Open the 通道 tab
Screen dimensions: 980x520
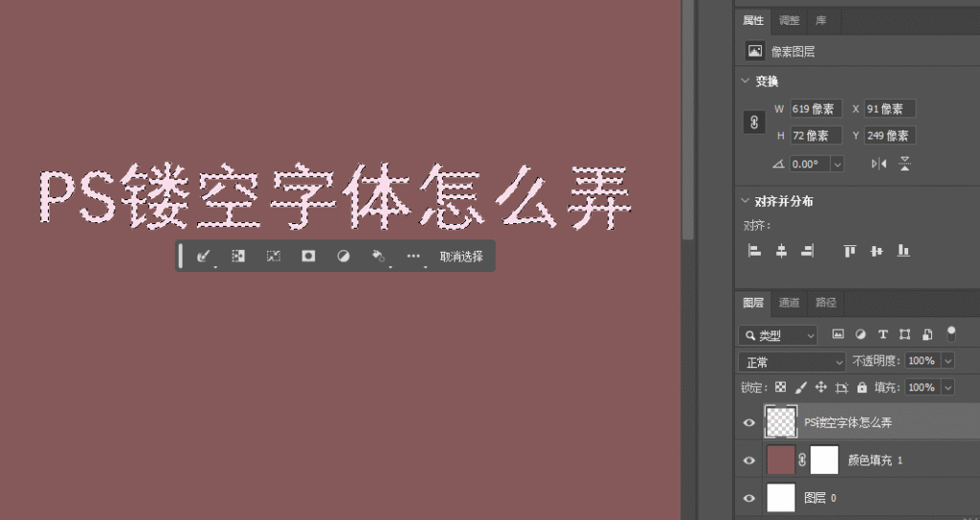pos(790,303)
